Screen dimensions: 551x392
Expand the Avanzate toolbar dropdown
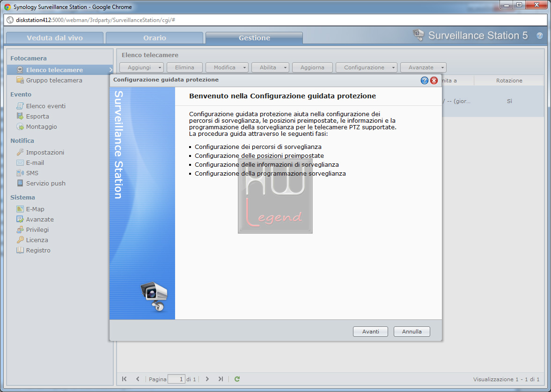pos(424,67)
